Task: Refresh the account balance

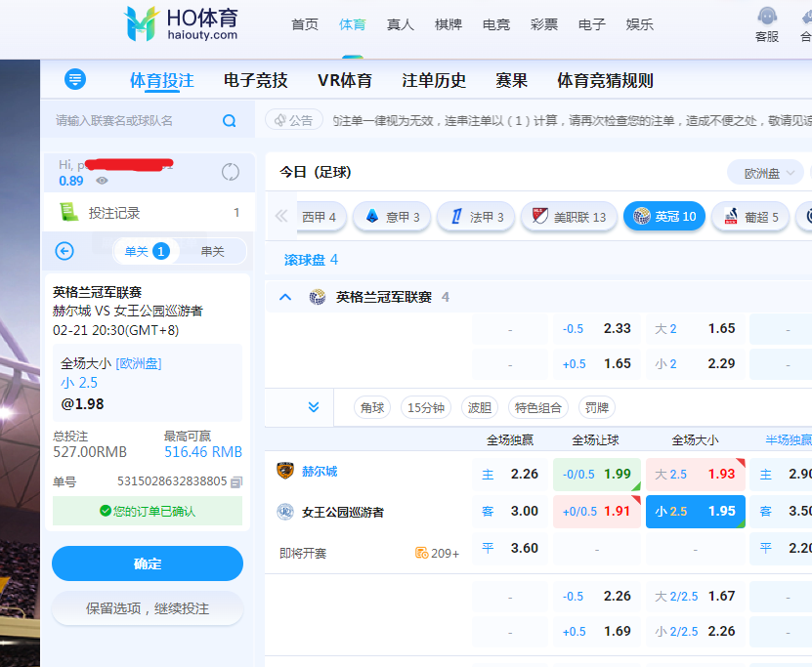Action: point(231,172)
